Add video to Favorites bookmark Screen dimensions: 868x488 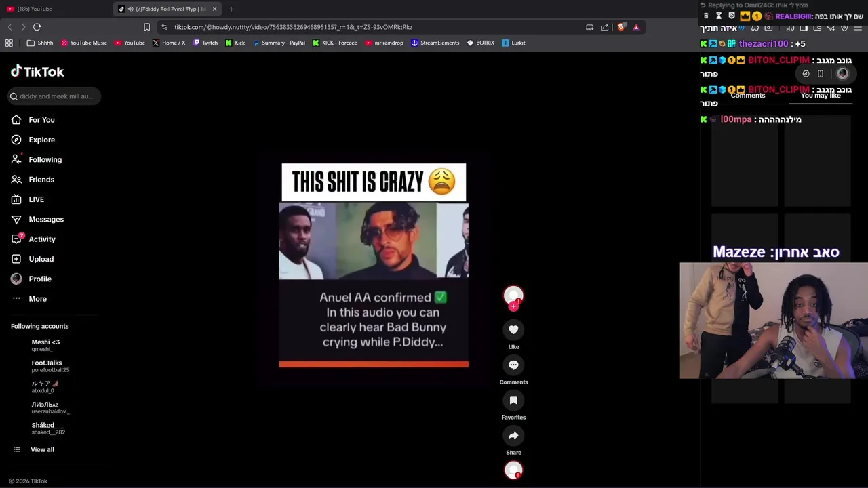point(513,400)
